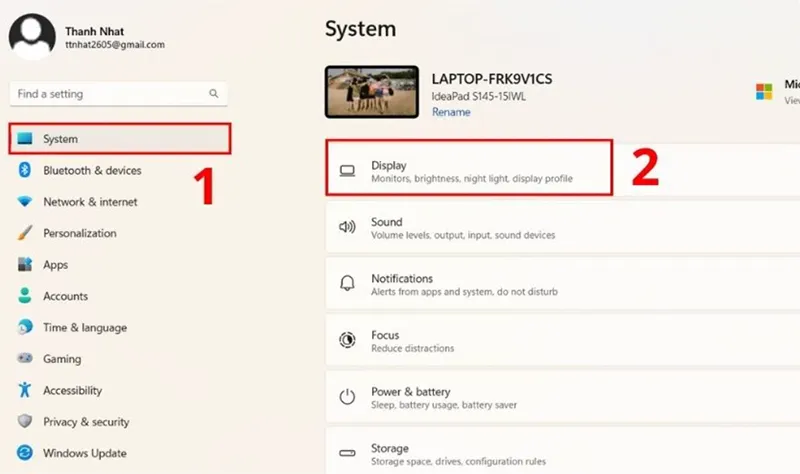Click the Display laptop icon

(347, 170)
